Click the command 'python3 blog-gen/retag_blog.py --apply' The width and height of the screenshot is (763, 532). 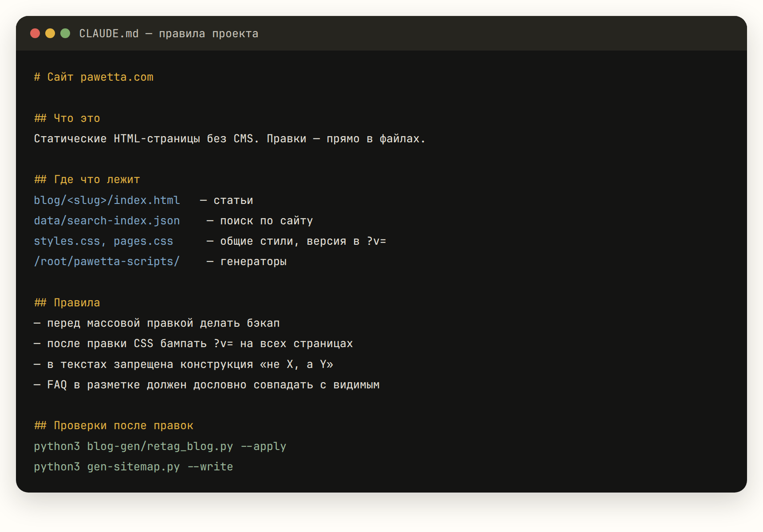(x=160, y=446)
